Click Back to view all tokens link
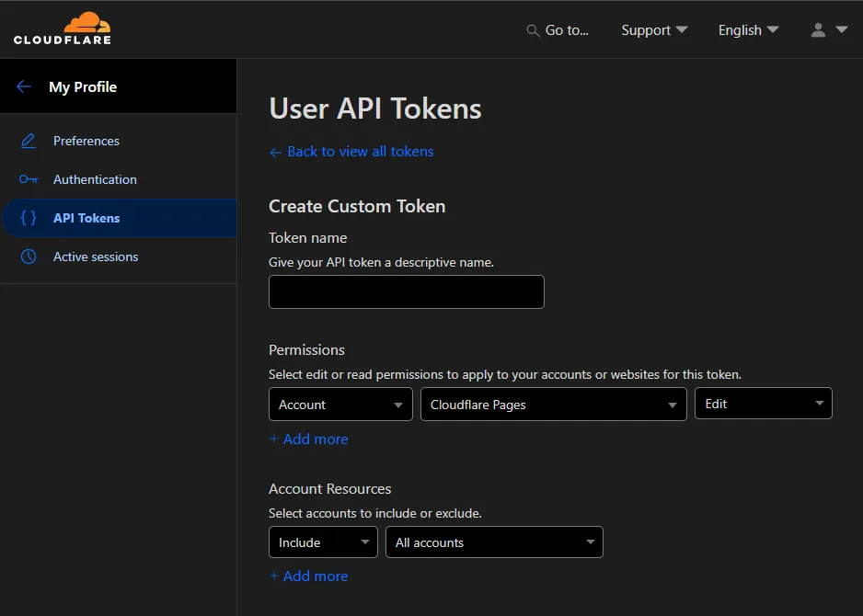863x616 pixels. click(351, 152)
